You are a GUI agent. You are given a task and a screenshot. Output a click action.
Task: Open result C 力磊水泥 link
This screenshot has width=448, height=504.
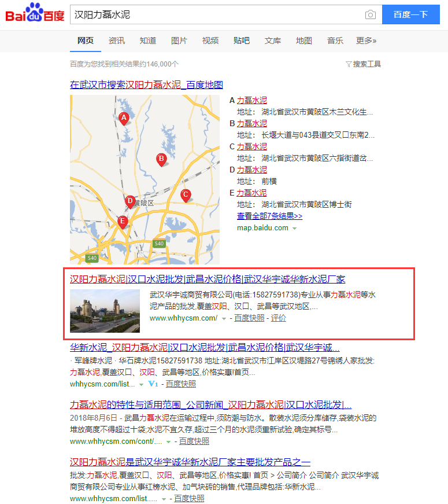(x=252, y=146)
